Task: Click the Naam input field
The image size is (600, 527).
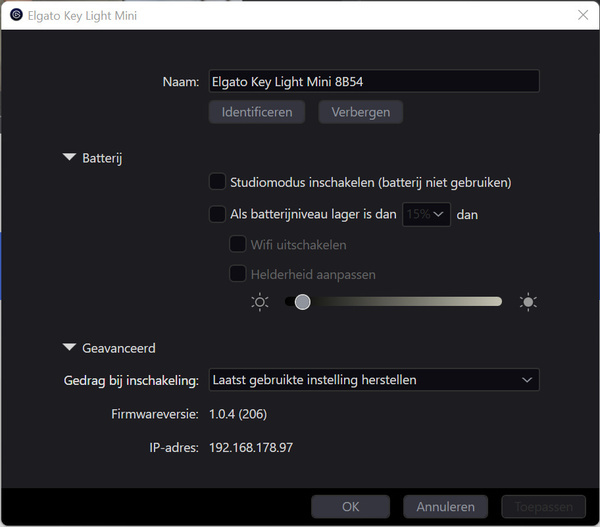Action: tap(374, 81)
